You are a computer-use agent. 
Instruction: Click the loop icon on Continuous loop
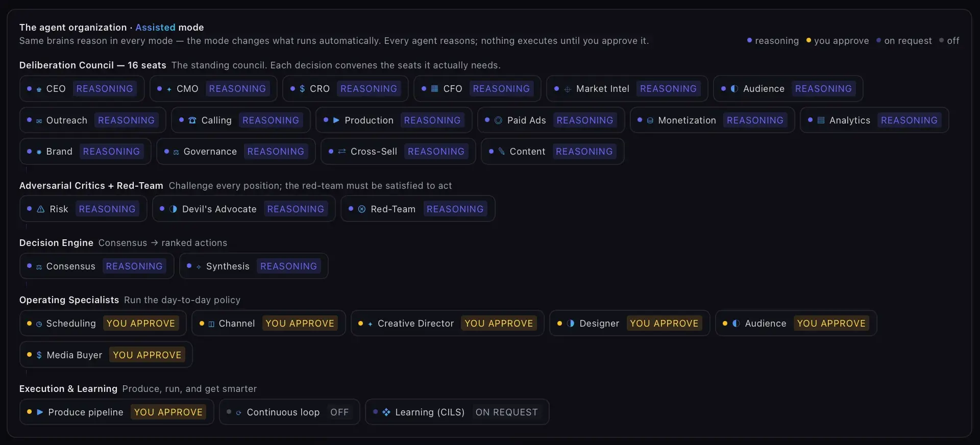coord(238,413)
